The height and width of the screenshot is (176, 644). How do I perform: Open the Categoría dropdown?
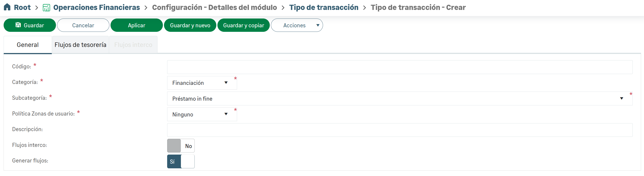pyautogui.click(x=201, y=83)
